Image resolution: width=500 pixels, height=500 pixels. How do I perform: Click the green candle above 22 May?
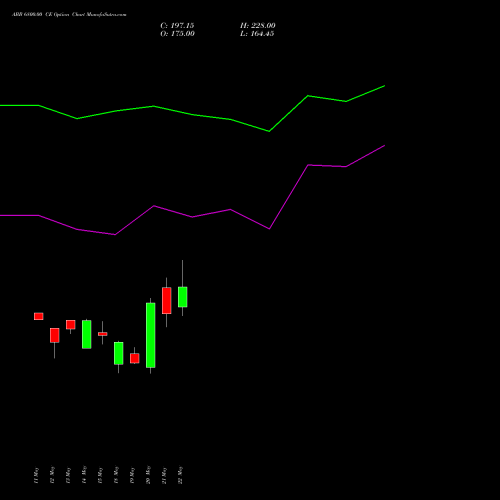click(x=183, y=297)
